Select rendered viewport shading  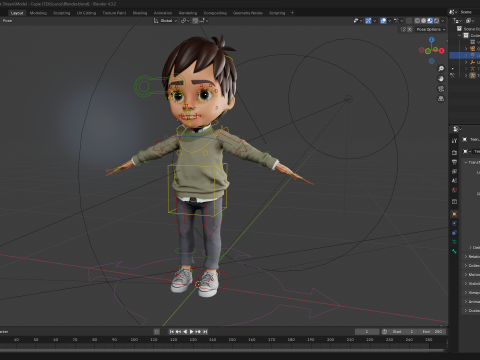tap(436, 21)
